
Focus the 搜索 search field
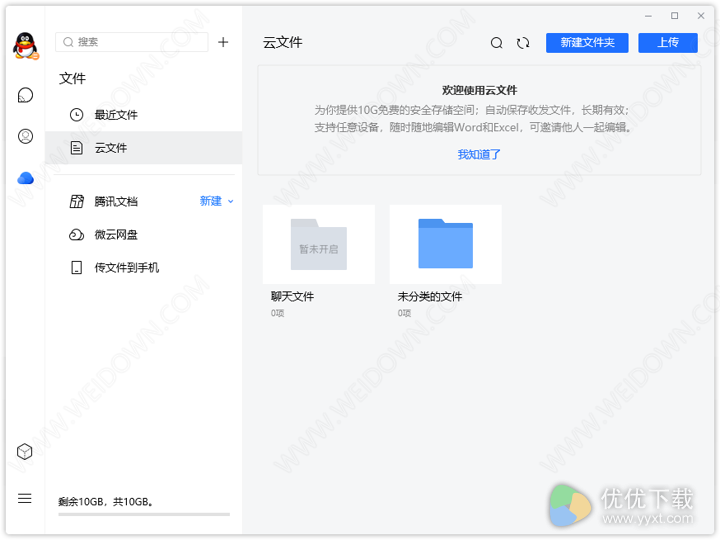(132, 42)
